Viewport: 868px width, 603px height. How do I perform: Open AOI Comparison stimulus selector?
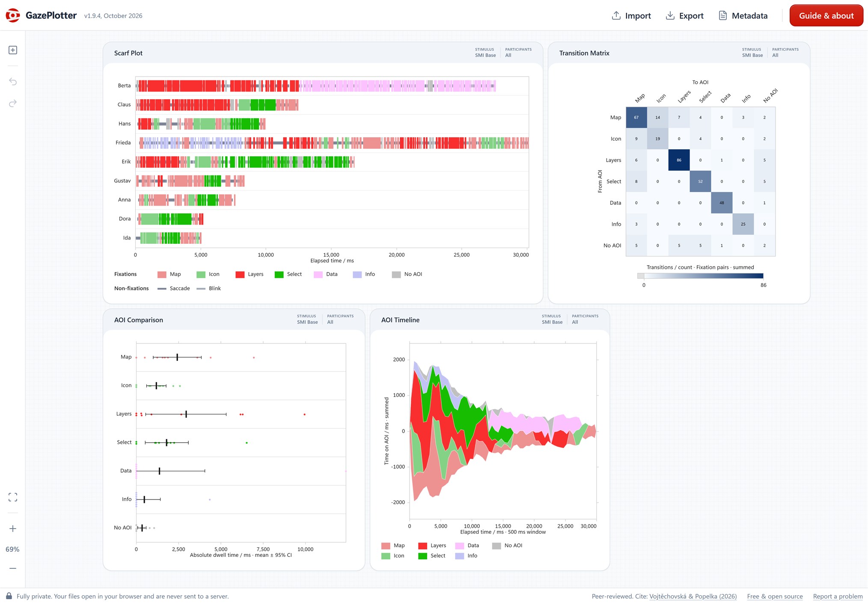click(x=307, y=319)
